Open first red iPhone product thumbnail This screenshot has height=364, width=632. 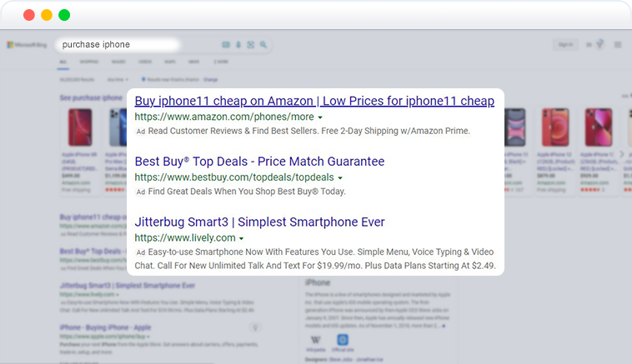point(80,127)
